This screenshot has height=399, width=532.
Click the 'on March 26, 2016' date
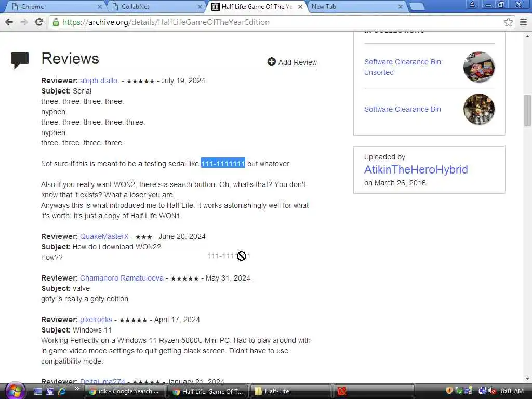pyautogui.click(x=395, y=183)
